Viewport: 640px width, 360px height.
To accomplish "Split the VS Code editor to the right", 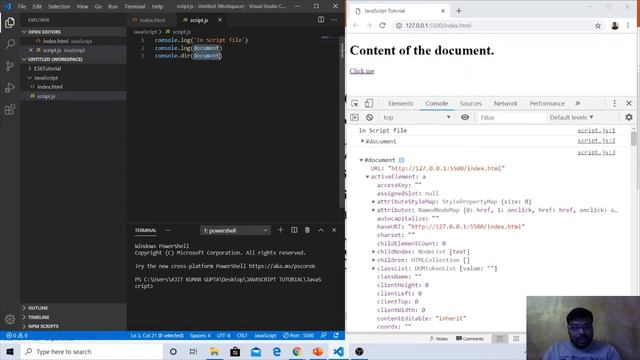I will 321,20.
